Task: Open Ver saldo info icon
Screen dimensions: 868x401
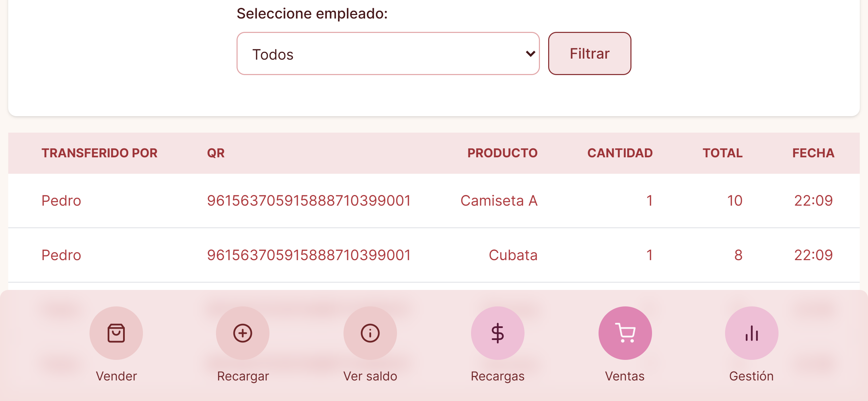Action: coord(370,333)
